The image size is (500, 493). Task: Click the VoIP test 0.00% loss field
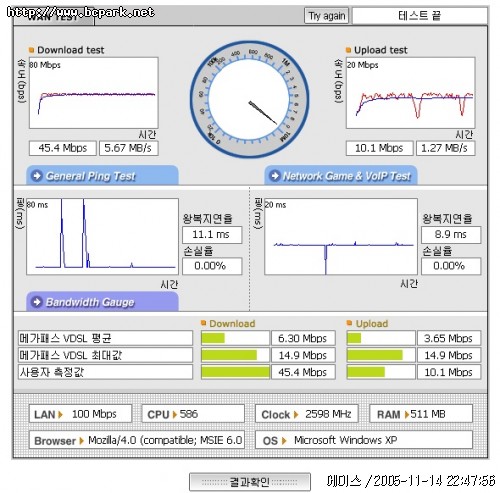[451, 266]
